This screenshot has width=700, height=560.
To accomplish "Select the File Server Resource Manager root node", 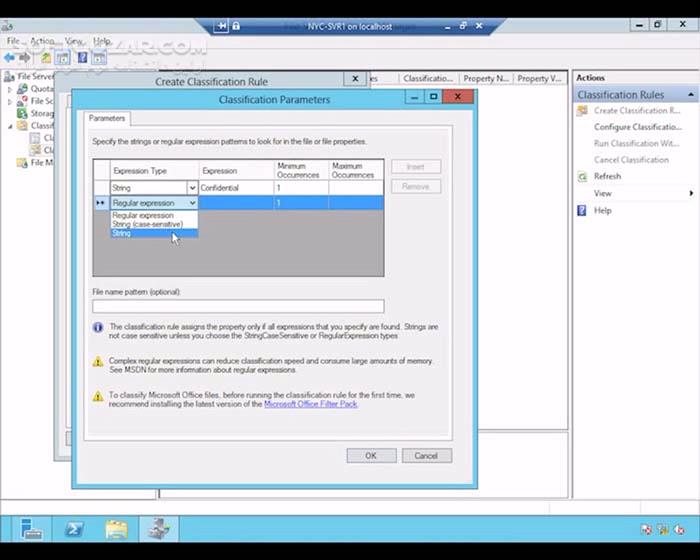I will [29, 77].
